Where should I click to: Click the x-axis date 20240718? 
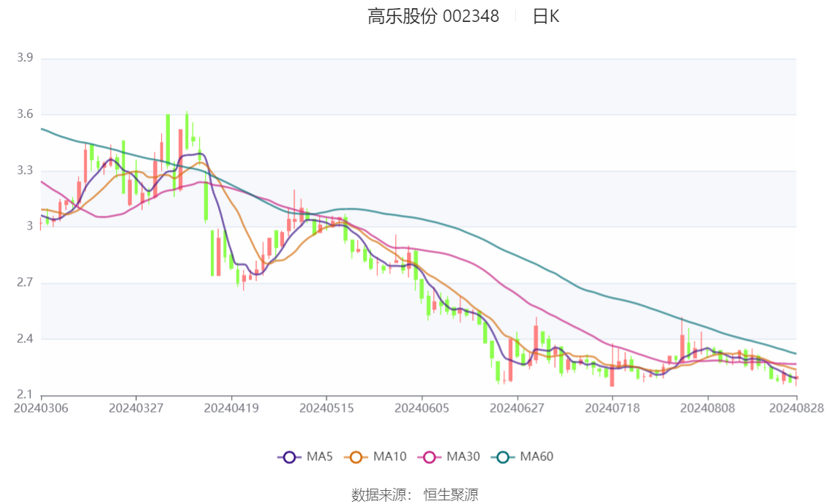[613, 408]
